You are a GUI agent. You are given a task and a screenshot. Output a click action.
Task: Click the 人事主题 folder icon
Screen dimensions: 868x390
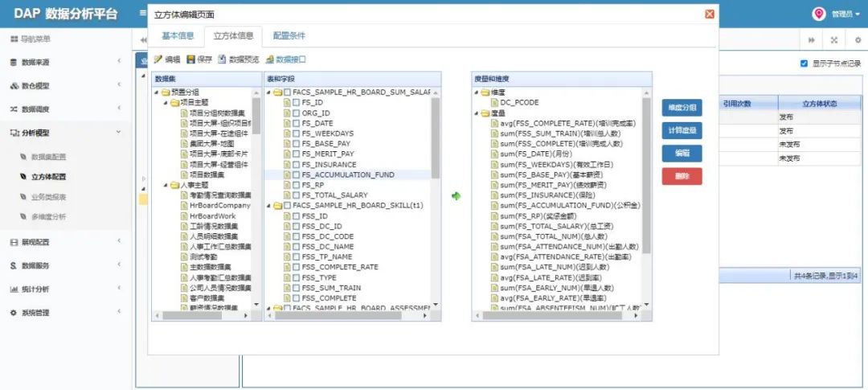(174, 185)
